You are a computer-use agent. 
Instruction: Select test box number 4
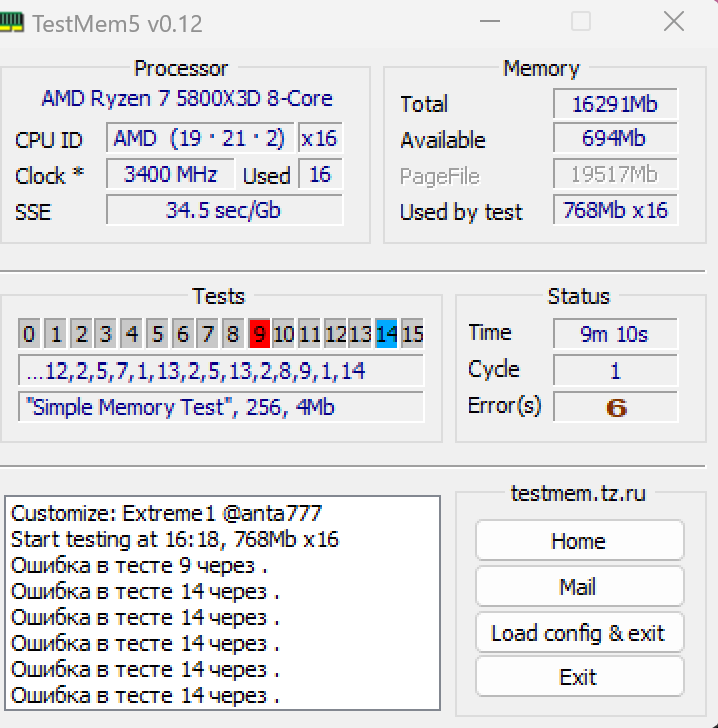tap(131, 333)
